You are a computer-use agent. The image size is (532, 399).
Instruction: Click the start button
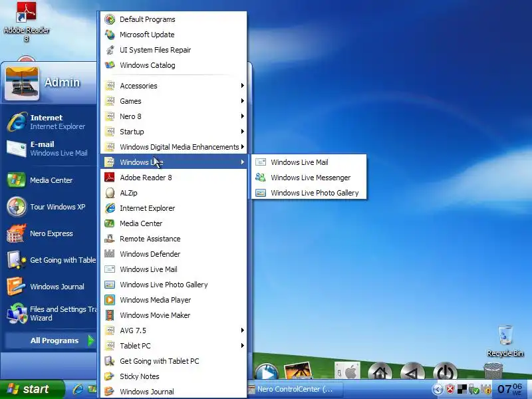tap(32, 389)
